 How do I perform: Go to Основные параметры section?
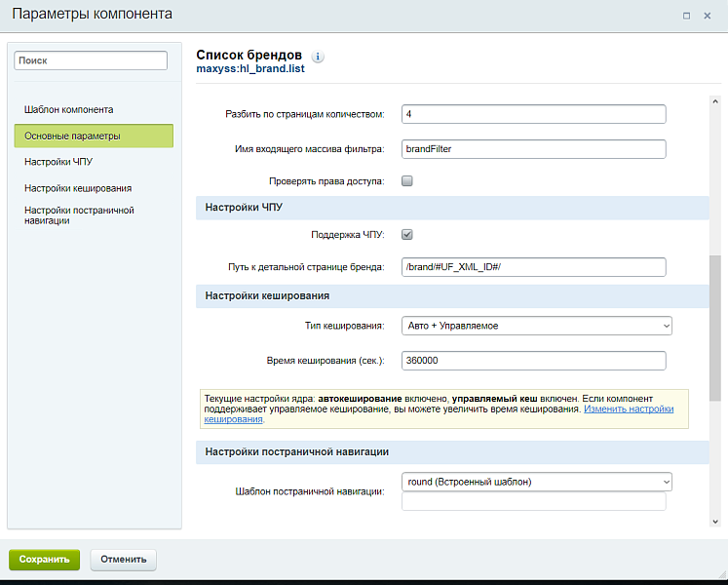(94, 136)
